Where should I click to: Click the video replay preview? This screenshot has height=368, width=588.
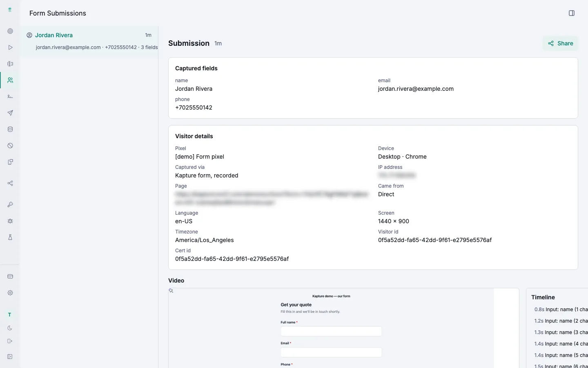pyautogui.click(x=343, y=328)
